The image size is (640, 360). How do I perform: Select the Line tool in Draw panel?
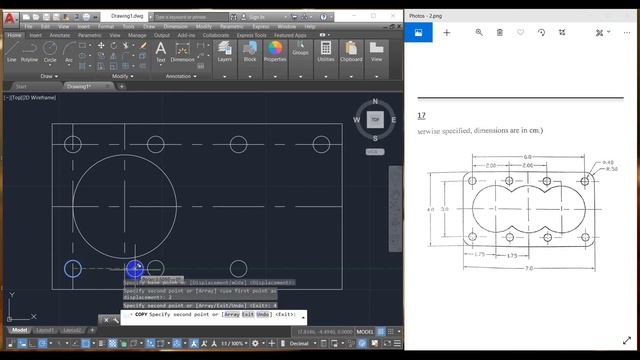point(11,51)
